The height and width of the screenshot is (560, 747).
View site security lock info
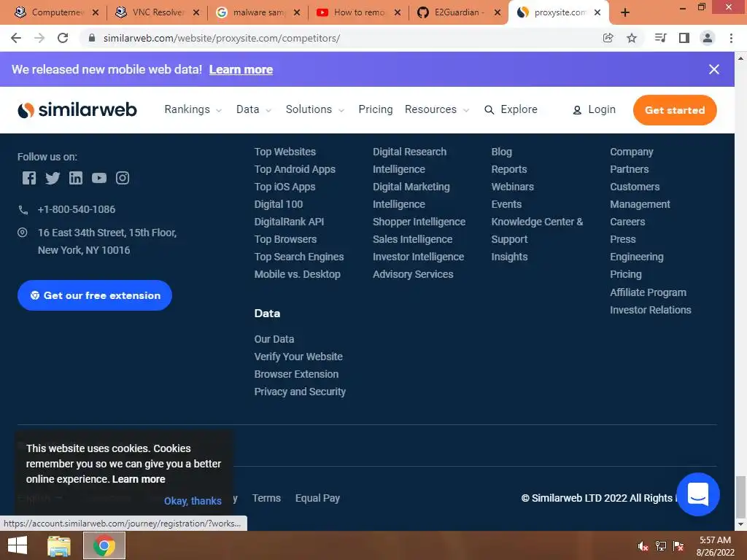tap(92, 38)
